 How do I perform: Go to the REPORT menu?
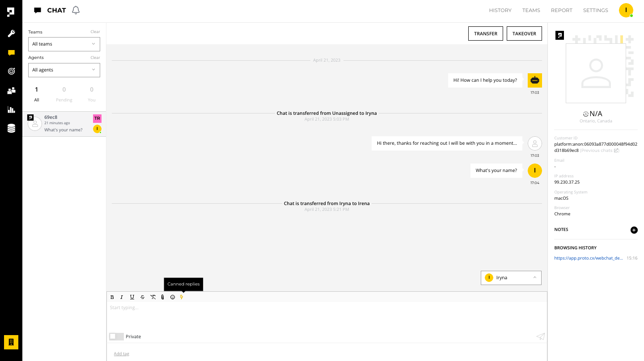coord(562,10)
